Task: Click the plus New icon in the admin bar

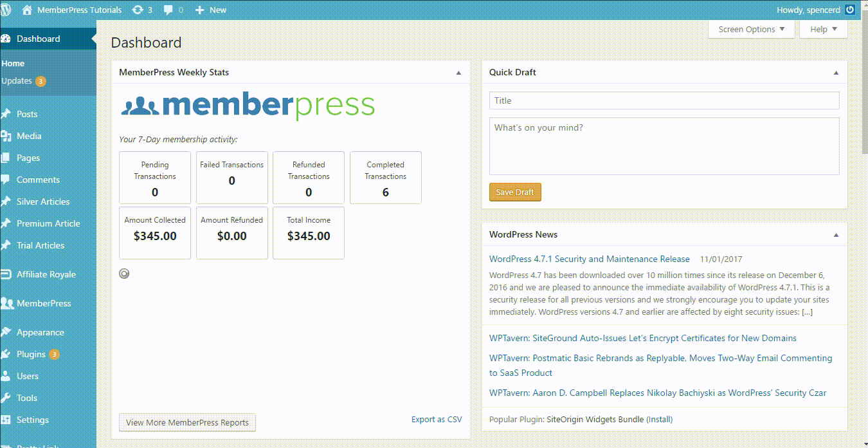Action: point(199,10)
